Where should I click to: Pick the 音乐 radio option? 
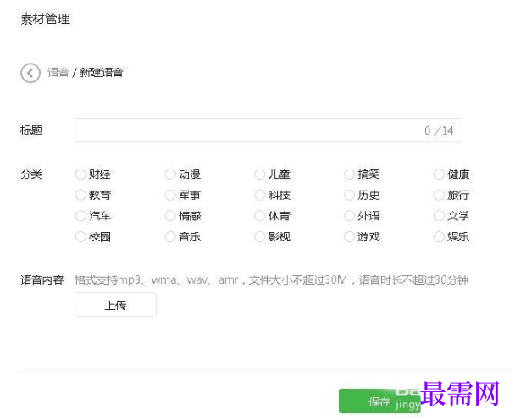[x=170, y=236]
